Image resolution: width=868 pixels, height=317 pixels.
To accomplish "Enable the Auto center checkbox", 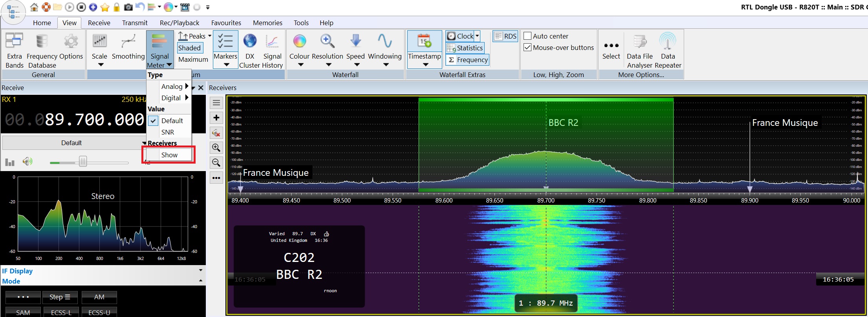I will (527, 36).
